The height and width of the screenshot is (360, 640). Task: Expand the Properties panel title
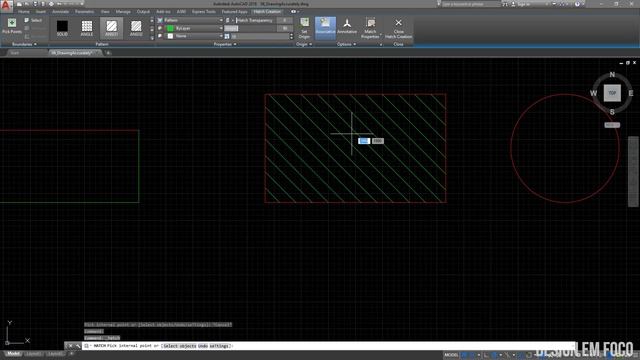point(224,44)
